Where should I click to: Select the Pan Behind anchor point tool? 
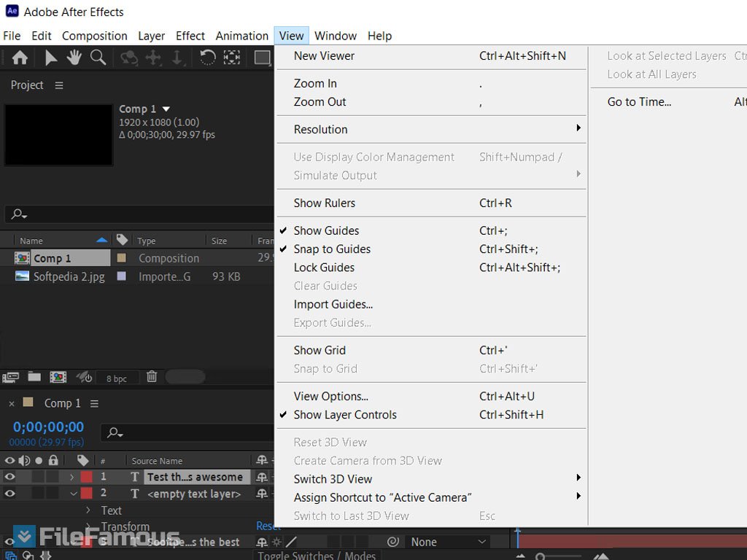[231, 58]
